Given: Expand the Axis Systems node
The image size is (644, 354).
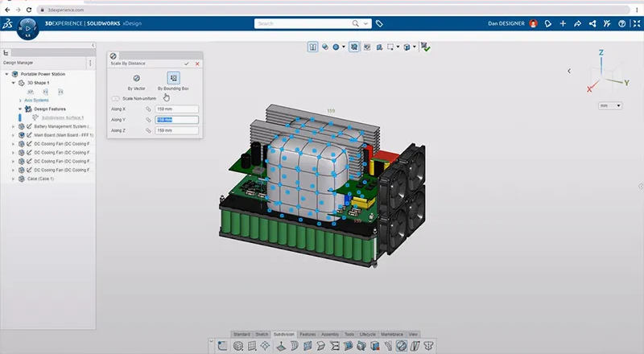Looking at the screenshot, I should coord(20,101).
